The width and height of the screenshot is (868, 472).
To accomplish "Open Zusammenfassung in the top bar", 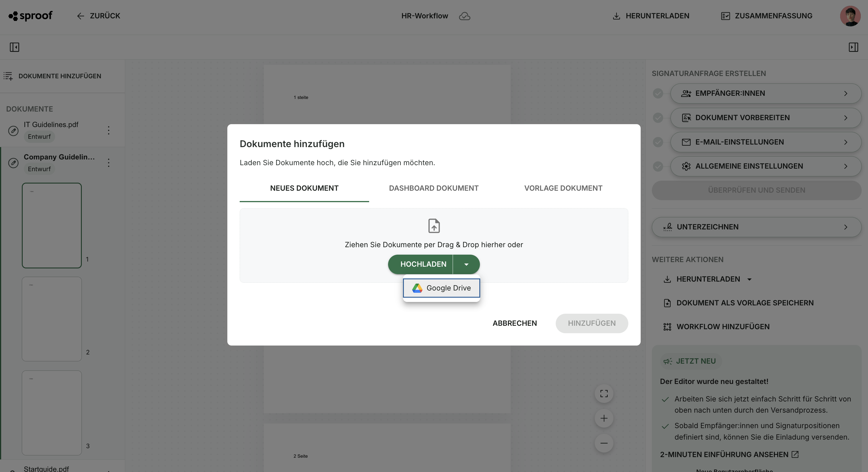I will click(767, 16).
